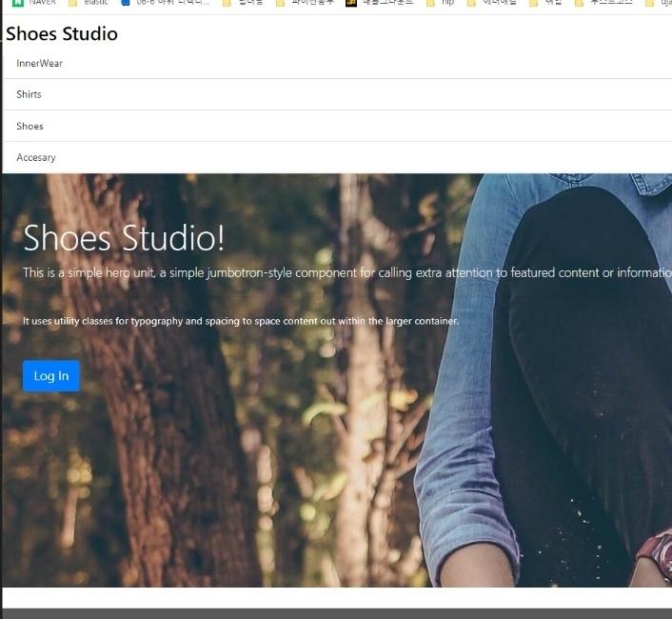Click the 'This is a simple hero unit' paragraph
This screenshot has height=619, width=672.
pos(347,272)
